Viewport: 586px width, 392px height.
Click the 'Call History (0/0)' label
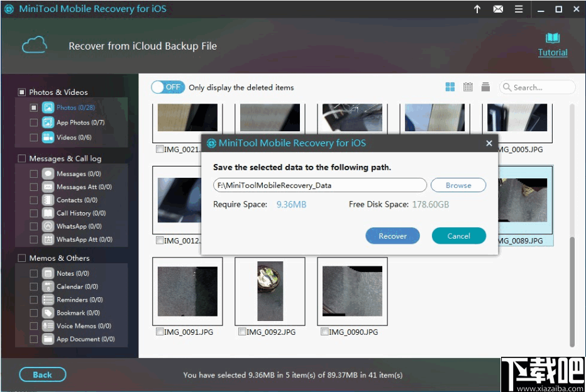(x=81, y=213)
